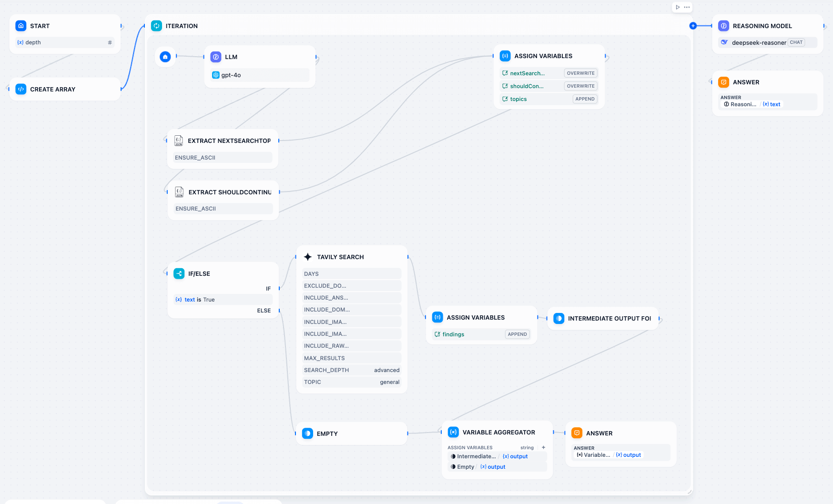Click the nextSearch... variable row
Viewport: 833px width, 504px height.
coord(549,73)
